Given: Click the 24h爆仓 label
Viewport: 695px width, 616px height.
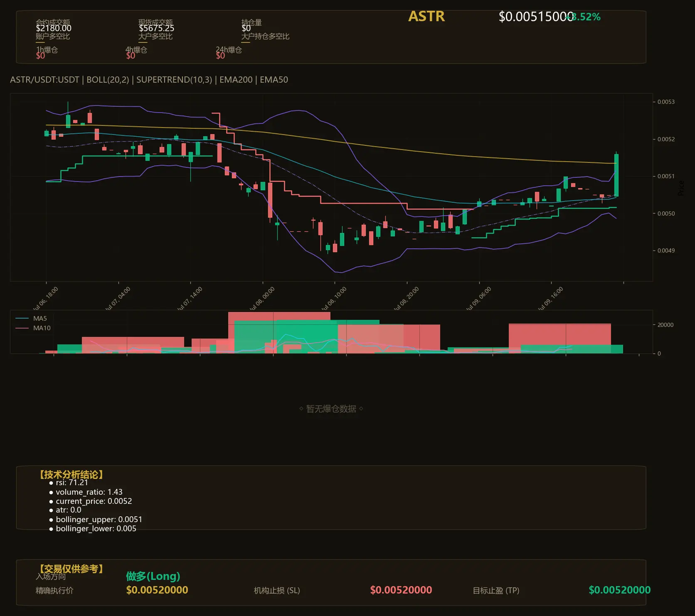Looking at the screenshot, I should [229, 50].
